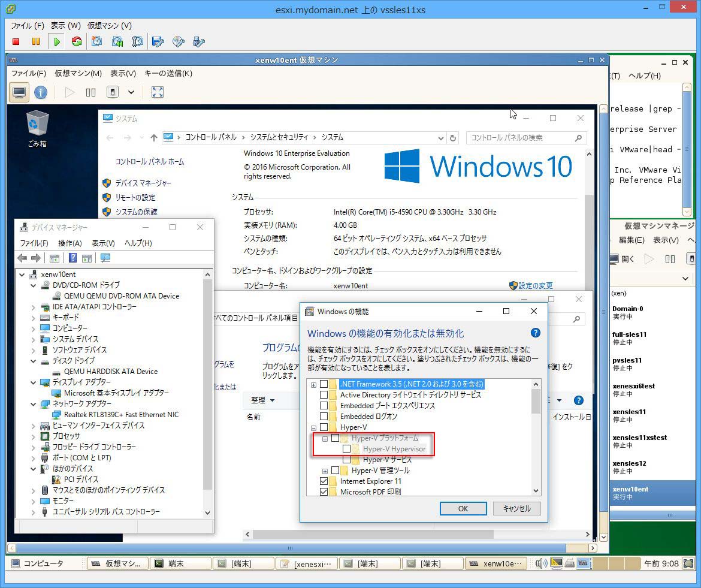This screenshot has height=588, width=701.
Task: Click the yellow suspend icon in vSphere toolbar
Action: (36, 41)
